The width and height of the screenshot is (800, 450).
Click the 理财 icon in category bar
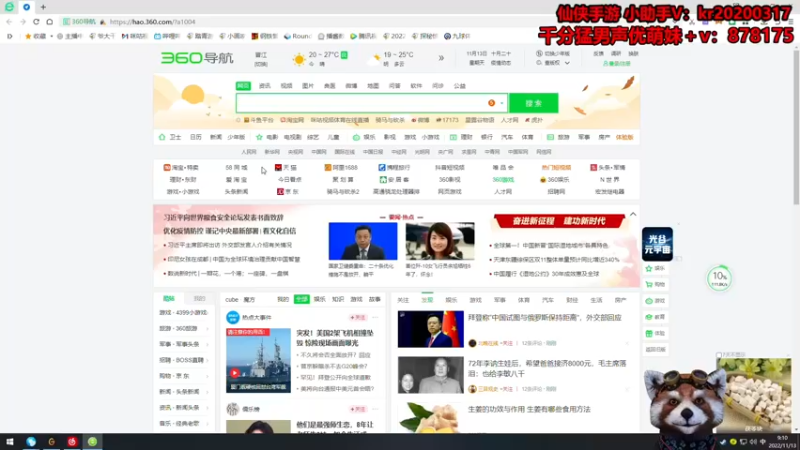point(453,137)
